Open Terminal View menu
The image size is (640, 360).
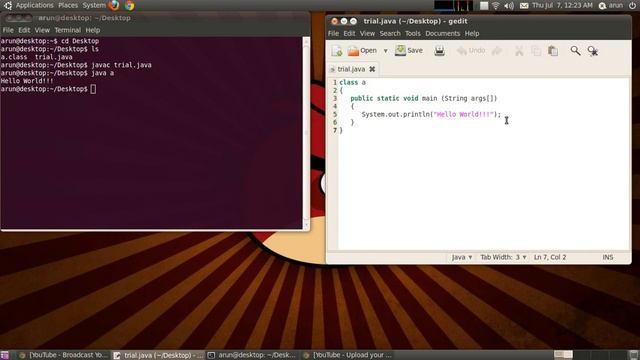pyautogui.click(x=42, y=30)
